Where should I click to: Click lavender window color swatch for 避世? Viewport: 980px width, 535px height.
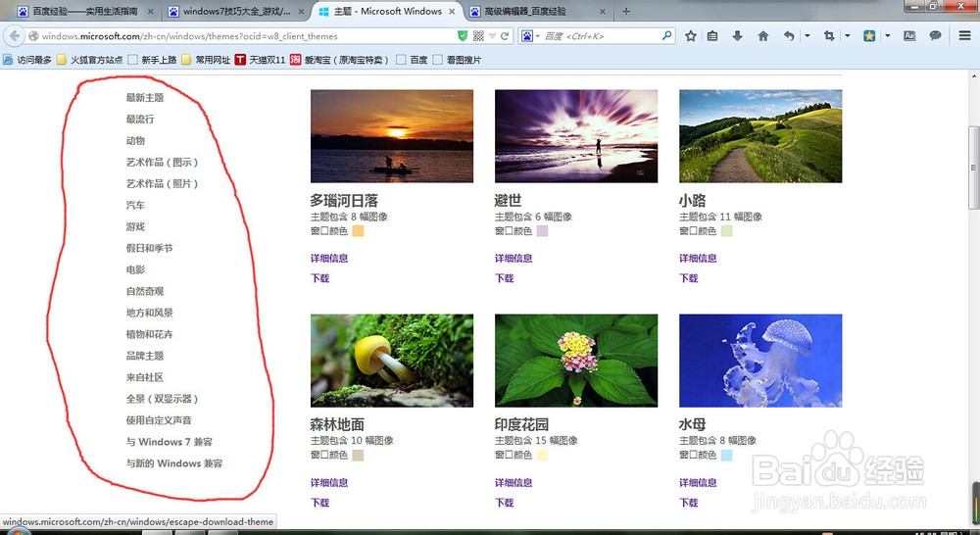point(543,231)
